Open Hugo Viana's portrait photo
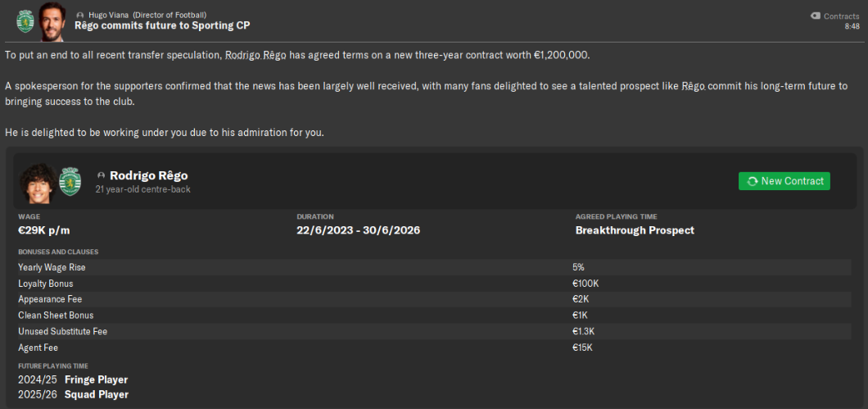This screenshot has width=868, height=409. [52, 20]
